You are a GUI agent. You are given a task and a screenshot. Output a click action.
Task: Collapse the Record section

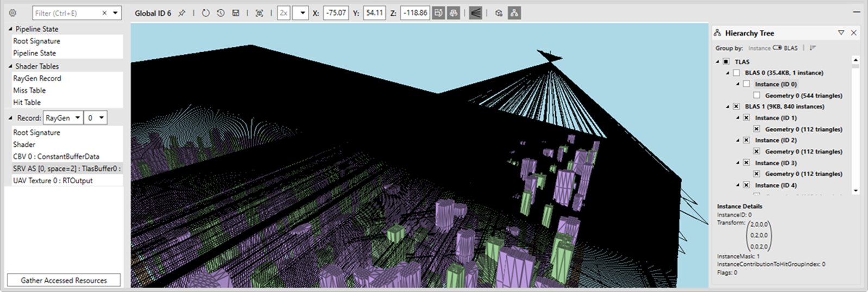(10, 118)
